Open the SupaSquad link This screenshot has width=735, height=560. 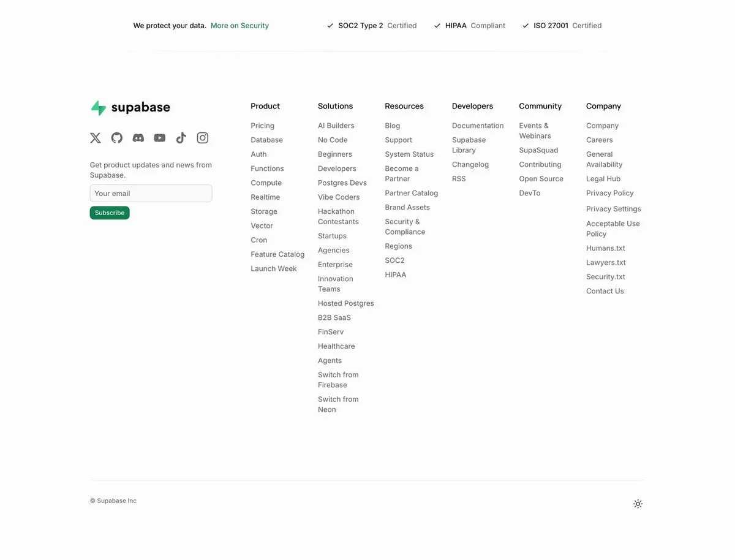click(538, 150)
